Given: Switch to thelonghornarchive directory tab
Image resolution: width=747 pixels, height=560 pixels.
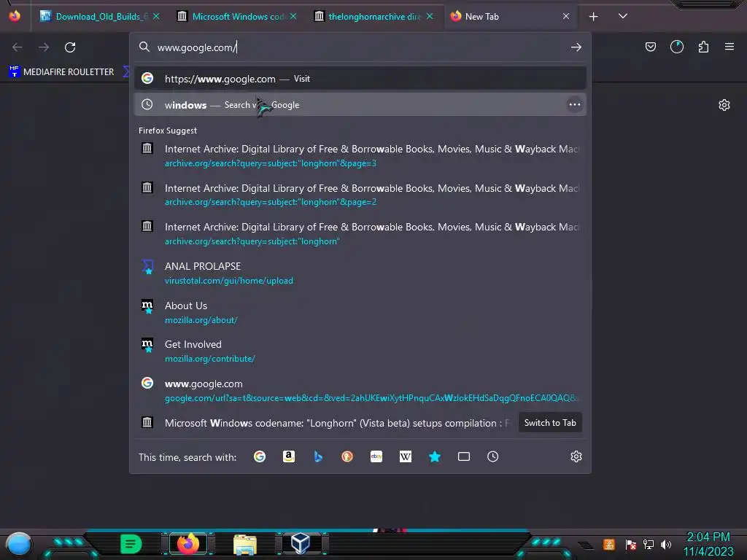Looking at the screenshot, I should point(374,16).
